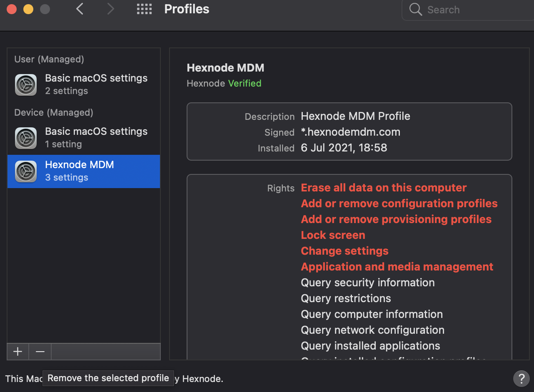Viewport: 534px width, 392px height.
Task: Click the green Verified label
Action: point(245,83)
